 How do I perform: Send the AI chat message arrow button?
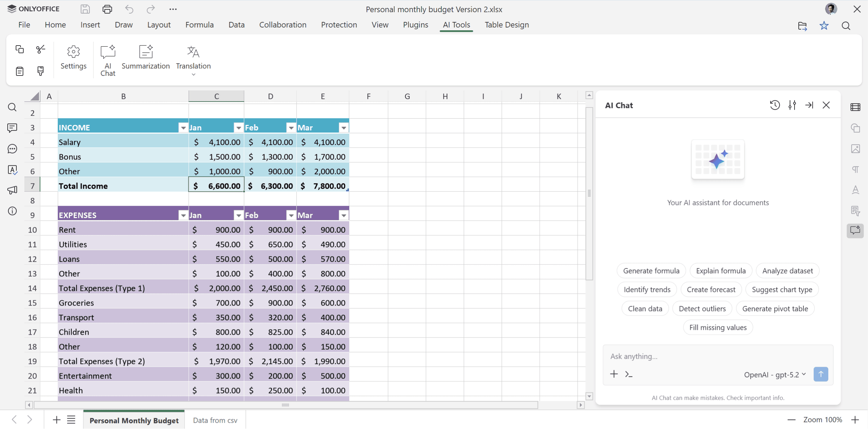[821, 374]
